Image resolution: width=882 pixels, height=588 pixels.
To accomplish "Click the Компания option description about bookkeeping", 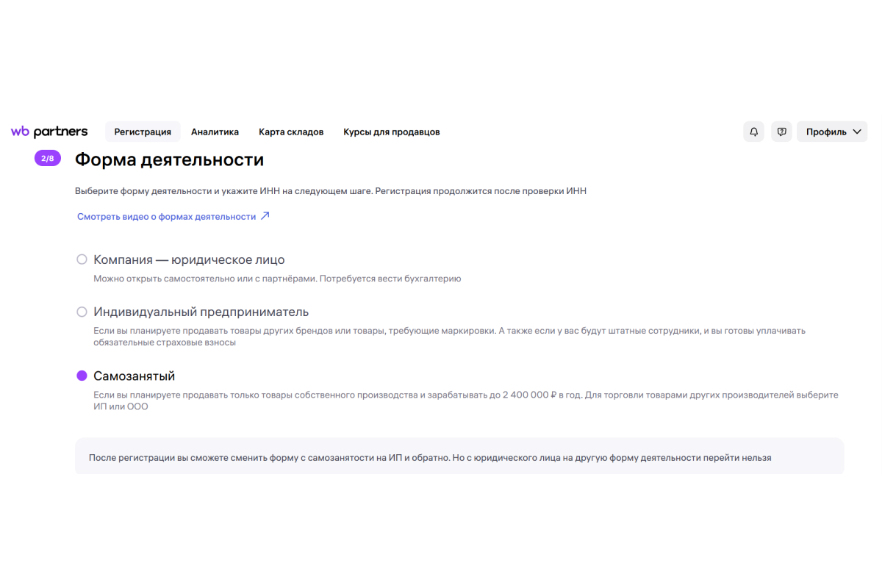I will click(x=277, y=279).
